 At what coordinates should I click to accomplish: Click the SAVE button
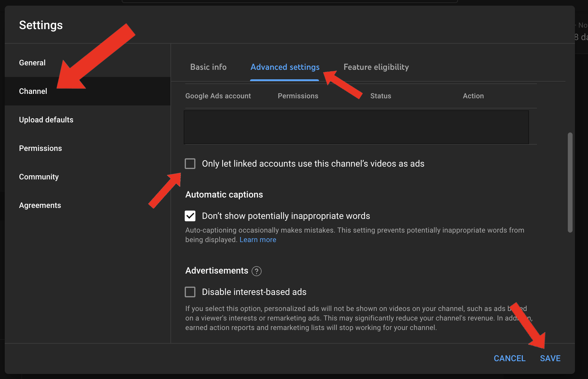(x=550, y=359)
